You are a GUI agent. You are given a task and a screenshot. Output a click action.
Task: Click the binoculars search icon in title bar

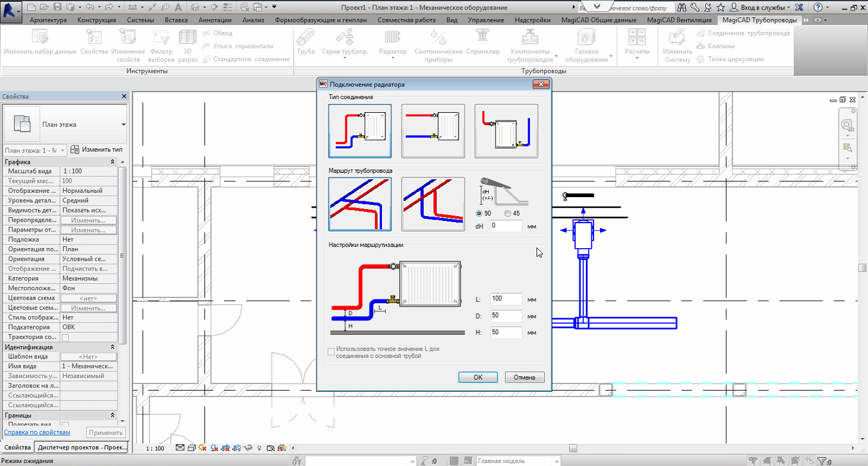pos(681,7)
